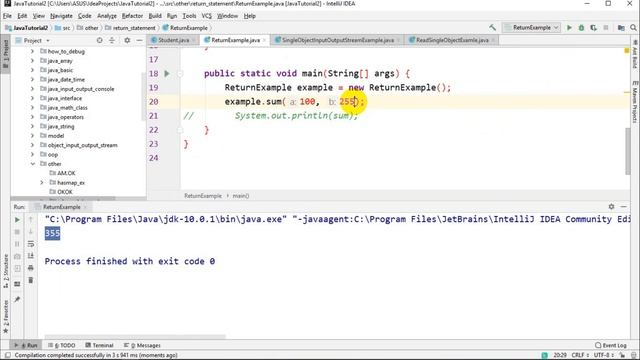The width and height of the screenshot is (640, 360).
Task: Start debugging with the bug icon
Action: [x=581, y=28]
